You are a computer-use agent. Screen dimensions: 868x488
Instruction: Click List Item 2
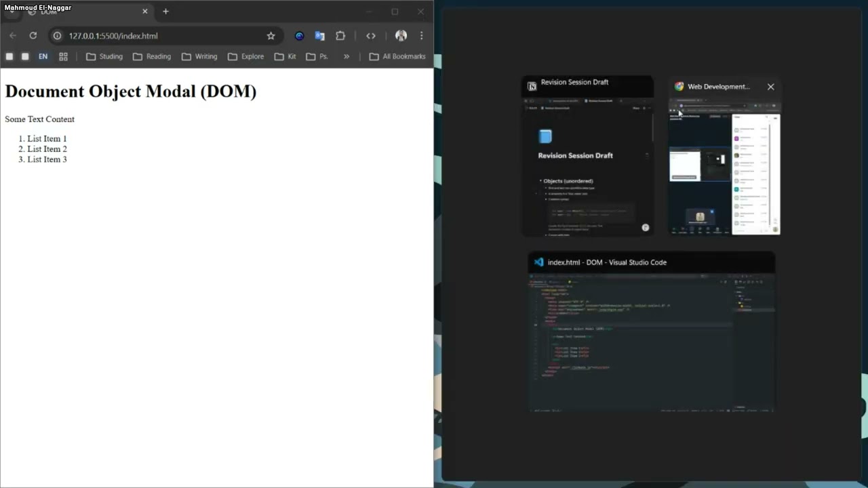tap(47, 149)
